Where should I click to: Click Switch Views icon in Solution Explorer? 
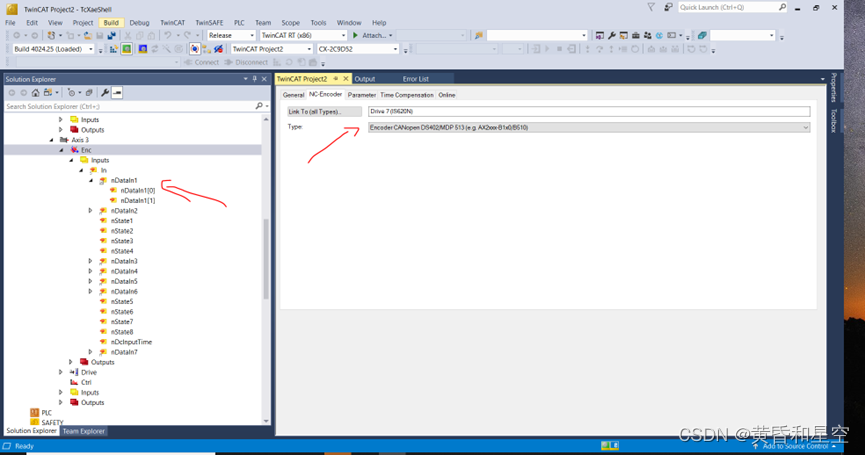[x=49, y=93]
